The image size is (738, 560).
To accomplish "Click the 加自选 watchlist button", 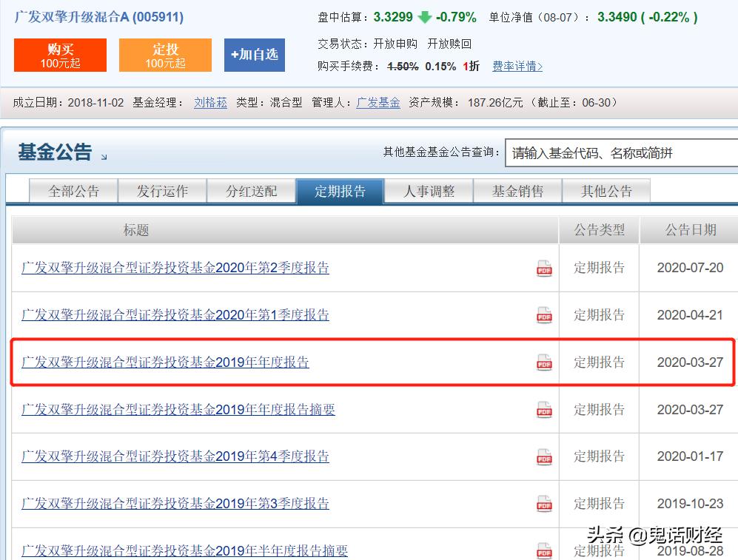I will click(254, 55).
